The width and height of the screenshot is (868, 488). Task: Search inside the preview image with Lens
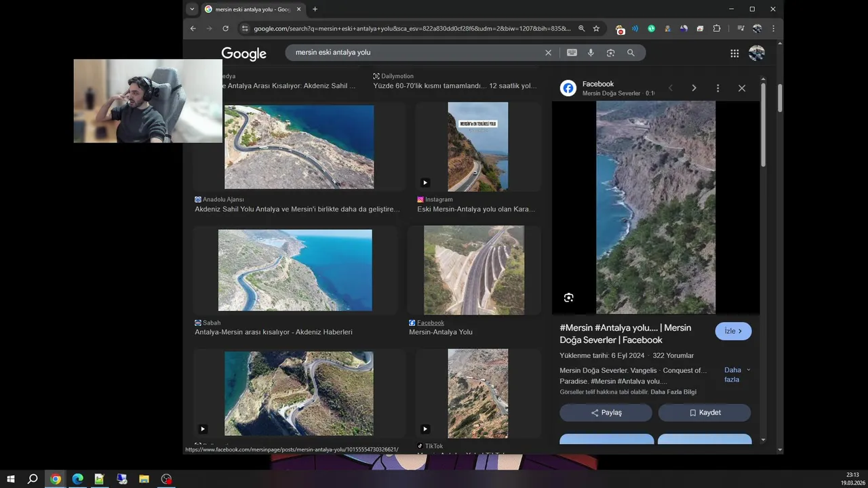[x=568, y=298]
